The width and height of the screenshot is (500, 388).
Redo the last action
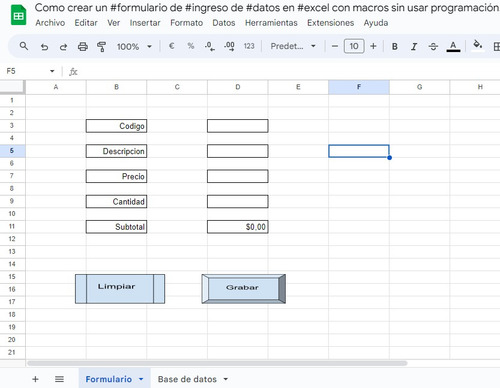63,47
